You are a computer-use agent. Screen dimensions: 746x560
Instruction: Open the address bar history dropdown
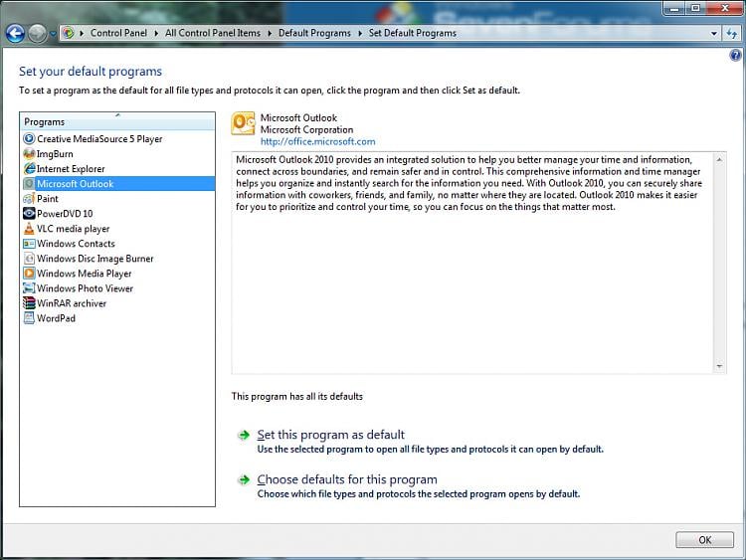[x=713, y=33]
